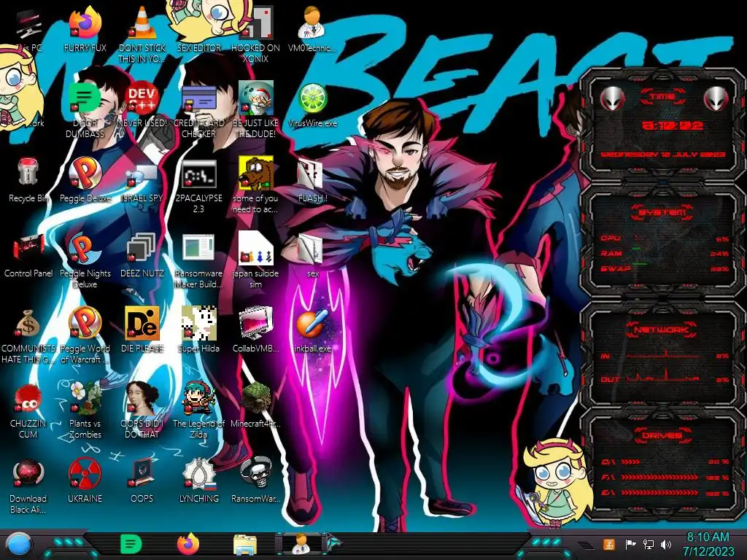Open RansomWar... skull headphones icon
The height and width of the screenshot is (560, 747).
coord(256,480)
